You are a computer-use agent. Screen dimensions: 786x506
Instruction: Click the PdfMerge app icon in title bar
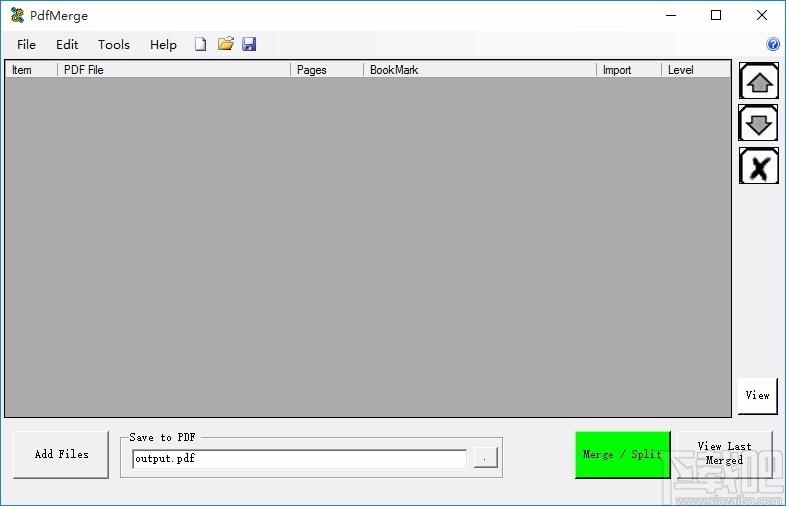[x=18, y=15]
